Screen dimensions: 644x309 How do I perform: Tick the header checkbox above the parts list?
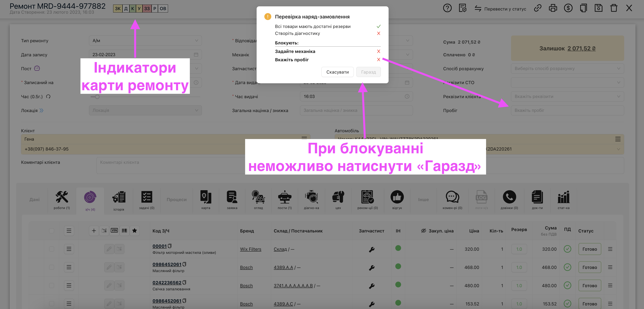point(52,231)
